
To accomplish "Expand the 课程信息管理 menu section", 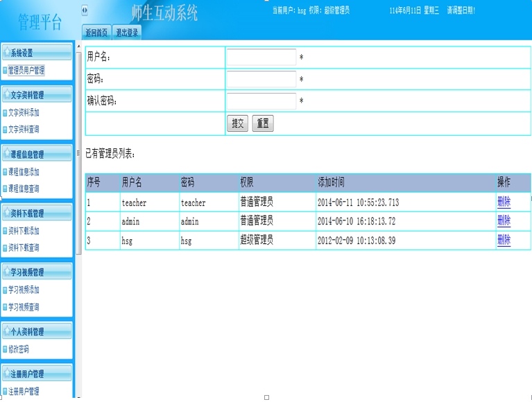I will coord(37,154).
